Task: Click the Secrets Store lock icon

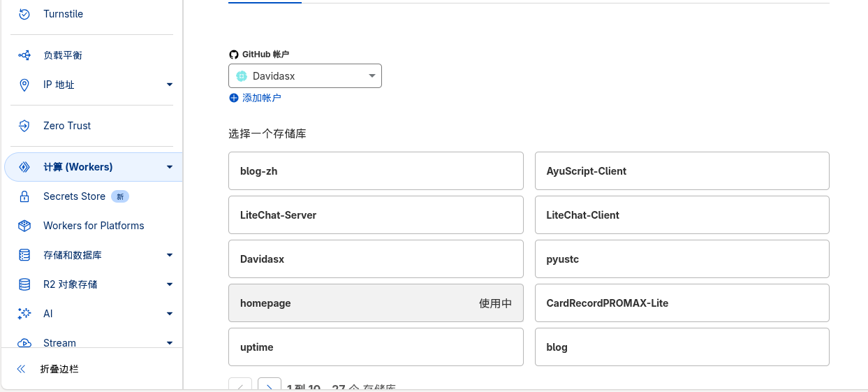Action: [x=24, y=196]
